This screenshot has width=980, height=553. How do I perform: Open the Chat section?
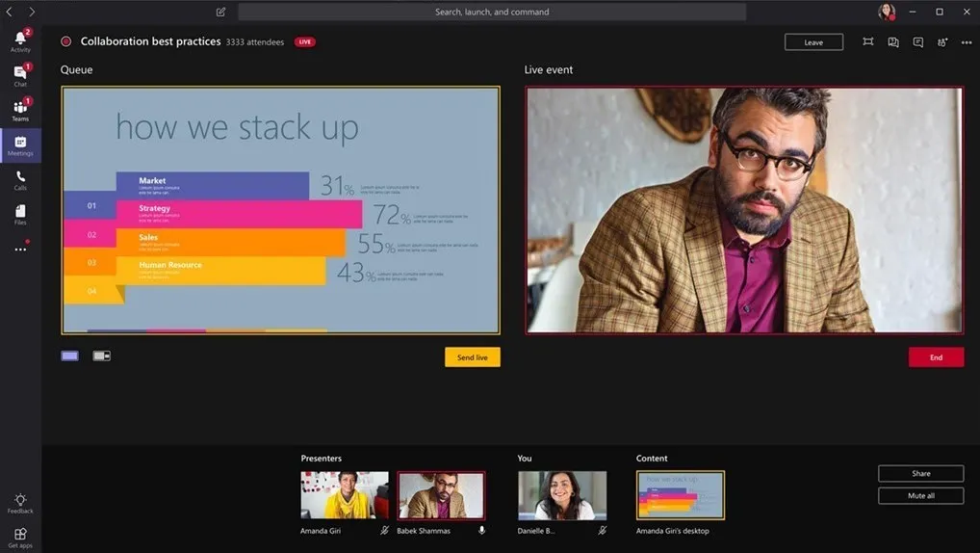click(x=20, y=76)
